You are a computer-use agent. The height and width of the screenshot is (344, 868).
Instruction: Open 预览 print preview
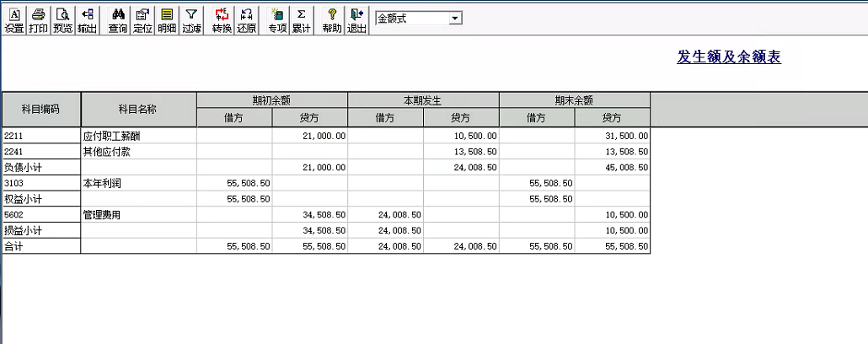[62, 21]
